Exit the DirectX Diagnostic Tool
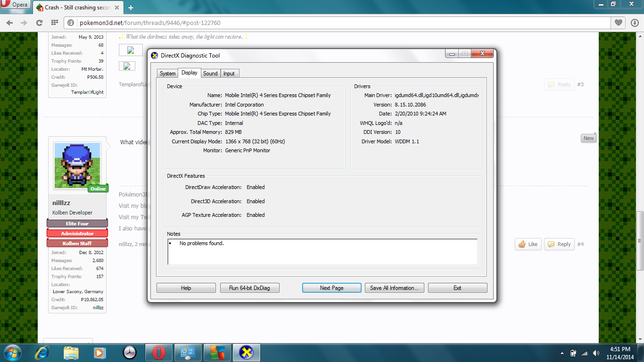644x362 pixels. [457, 288]
